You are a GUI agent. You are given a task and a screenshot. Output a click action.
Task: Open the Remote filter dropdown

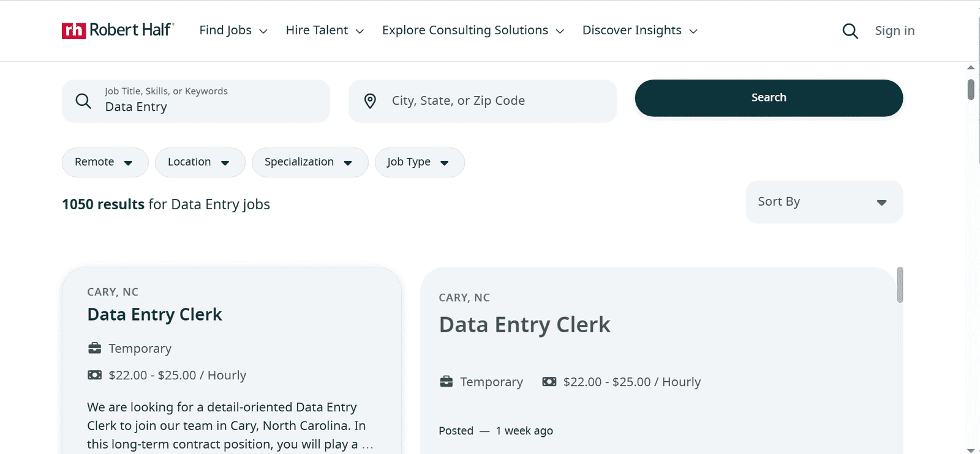[105, 162]
